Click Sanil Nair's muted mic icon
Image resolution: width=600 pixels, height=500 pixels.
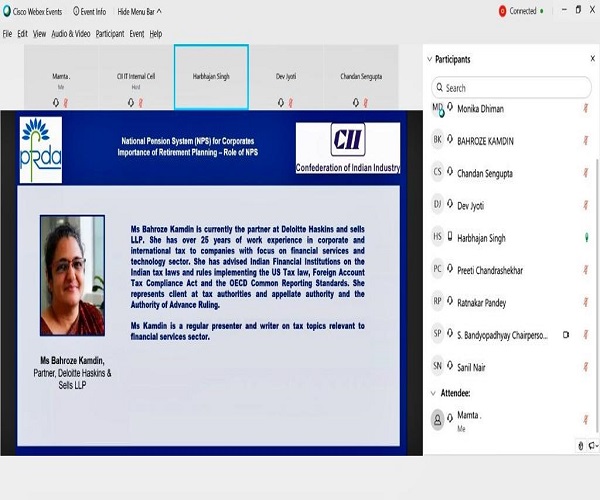coord(586,367)
